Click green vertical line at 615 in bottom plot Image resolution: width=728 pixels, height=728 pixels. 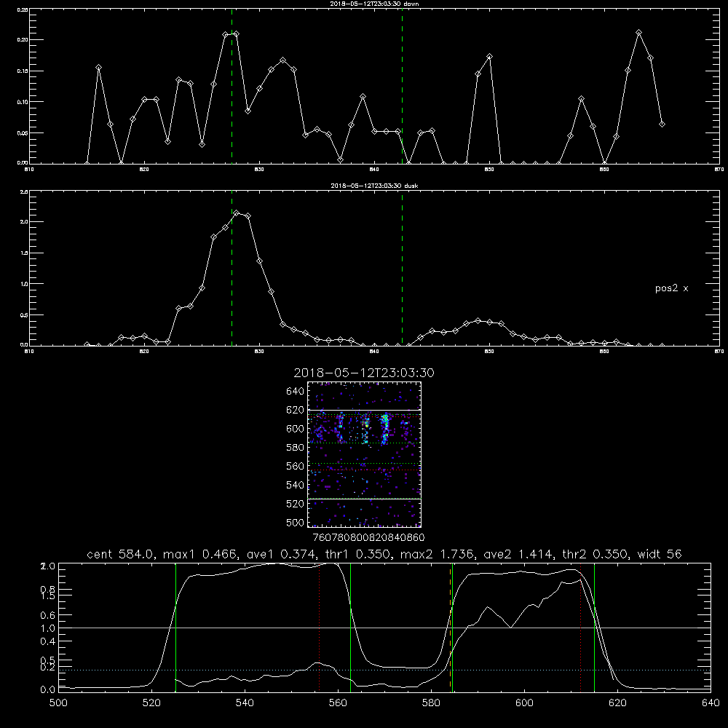click(594, 628)
